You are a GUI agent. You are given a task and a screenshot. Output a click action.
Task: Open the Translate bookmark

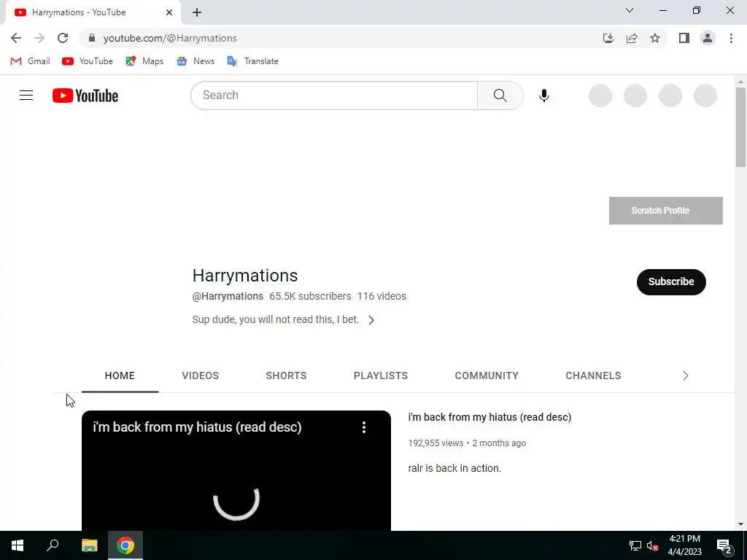coord(253,61)
